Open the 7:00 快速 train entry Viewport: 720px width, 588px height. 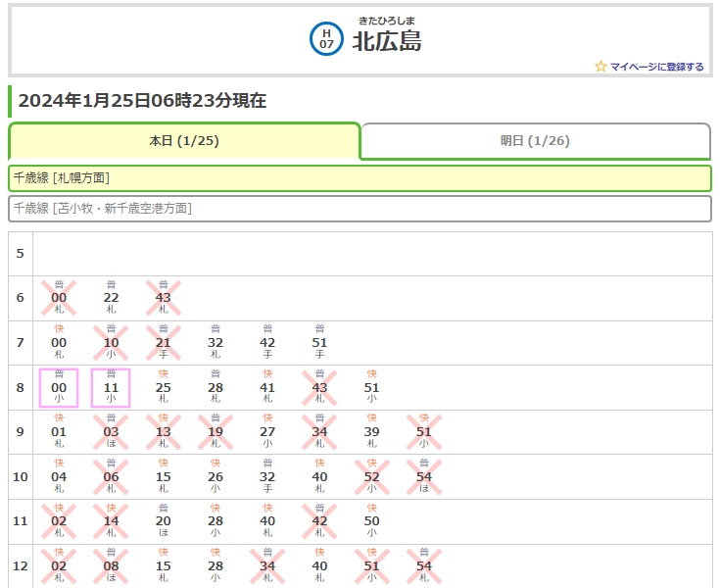tap(59, 342)
